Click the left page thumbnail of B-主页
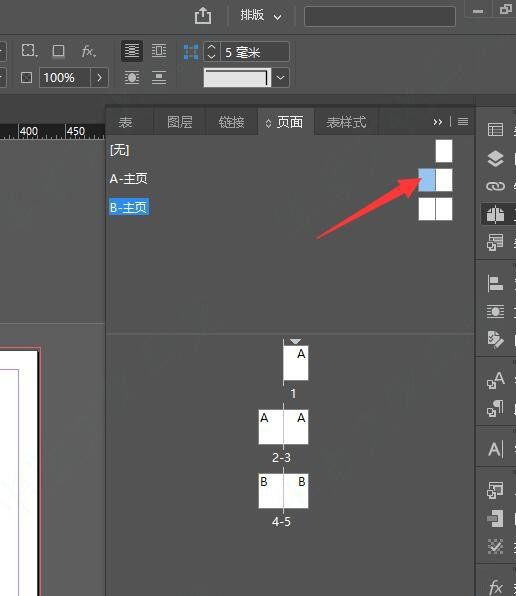This screenshot has height=596, width=516. pyautogui.click(x=427, y=209)
